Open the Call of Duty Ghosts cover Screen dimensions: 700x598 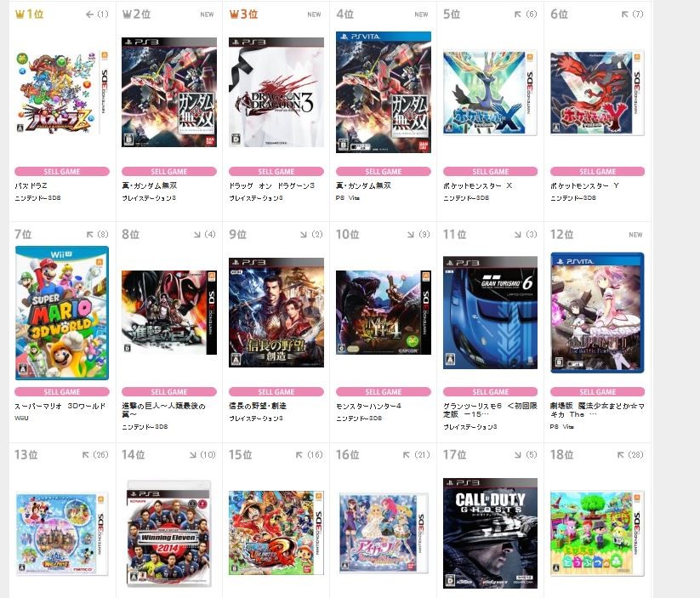490,533
